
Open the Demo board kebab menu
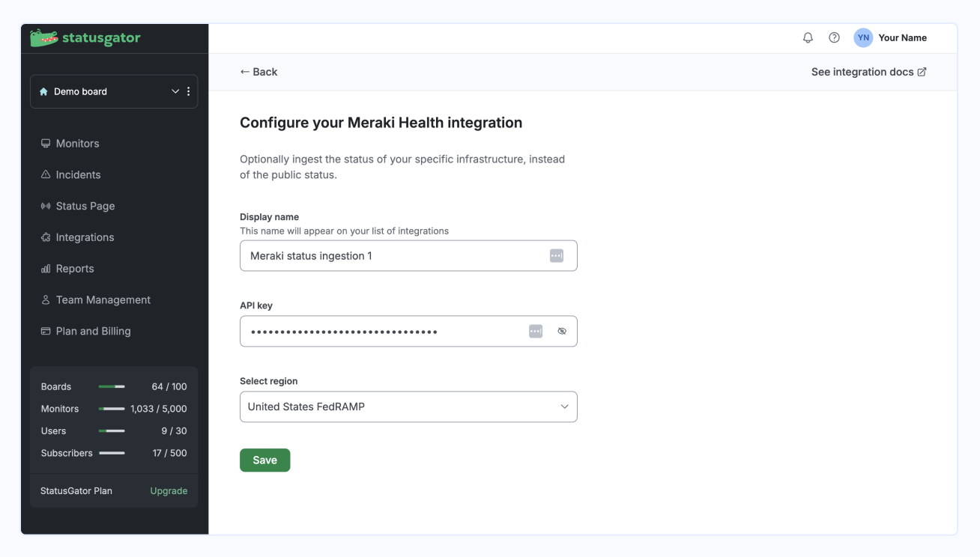189,91
